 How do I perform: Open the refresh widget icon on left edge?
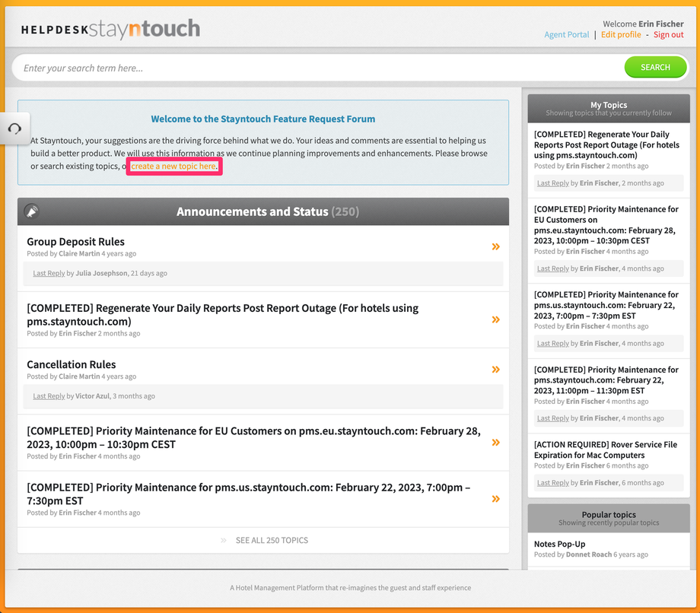14,129
